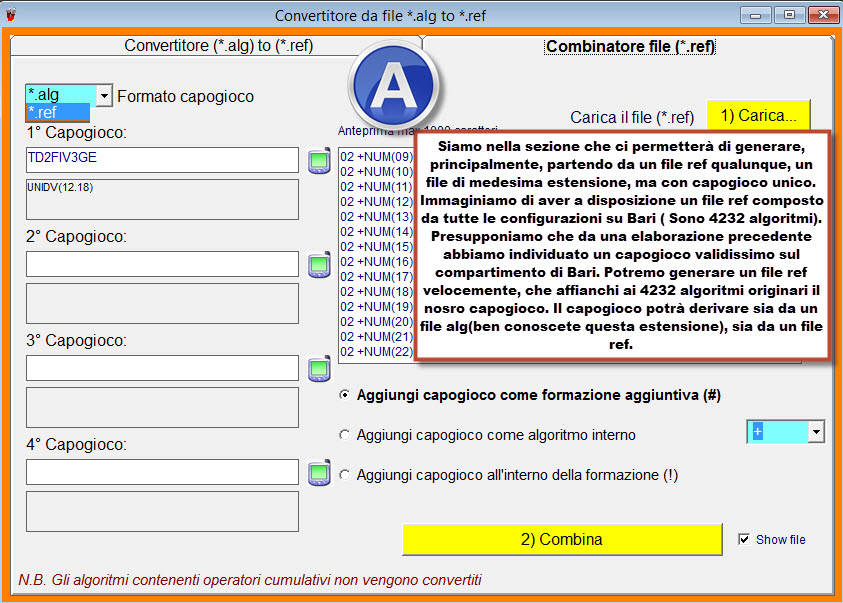Select 'Aggiungi capogioco come formazione aggiuntiva (#)' option

(x=344, y=395)
